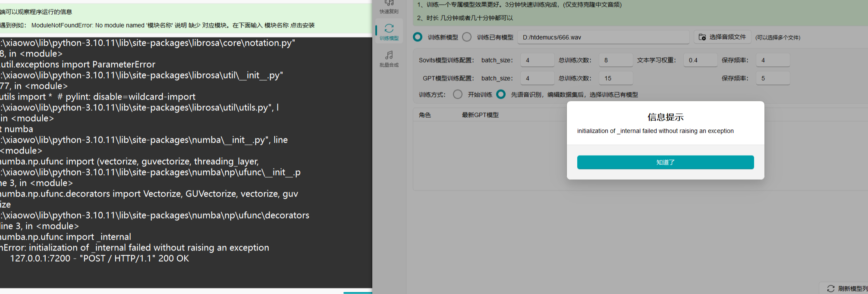Click the 刷新模型列表 refresh icon
Viewport: 868px width, 294px height.
click(x=830, y=288)
